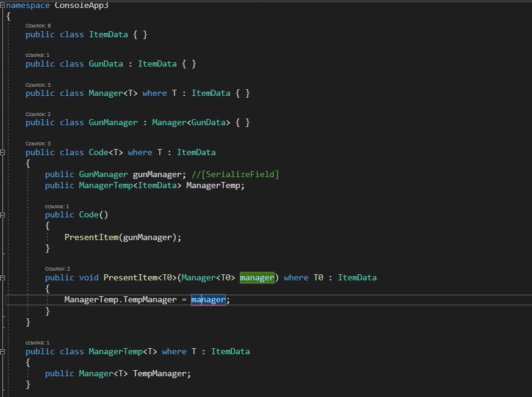Click 'ManagerTemp' type in the field 'ManagerTemp<ItemData> ManagerTemp'
This screenshot has width=532, height=397.
tap(106, 186)
